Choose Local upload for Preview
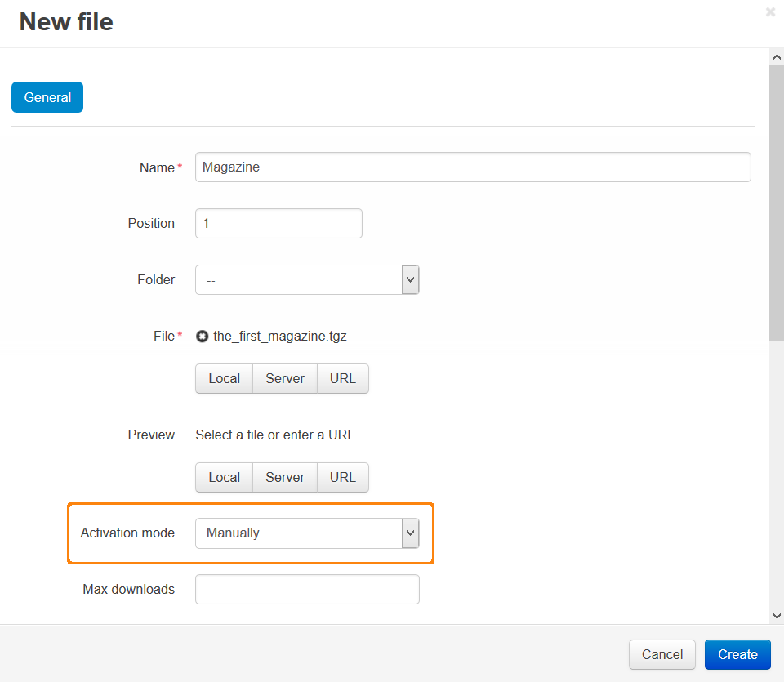The height and width of the screenshot is (682, 784). pos(224,478)
